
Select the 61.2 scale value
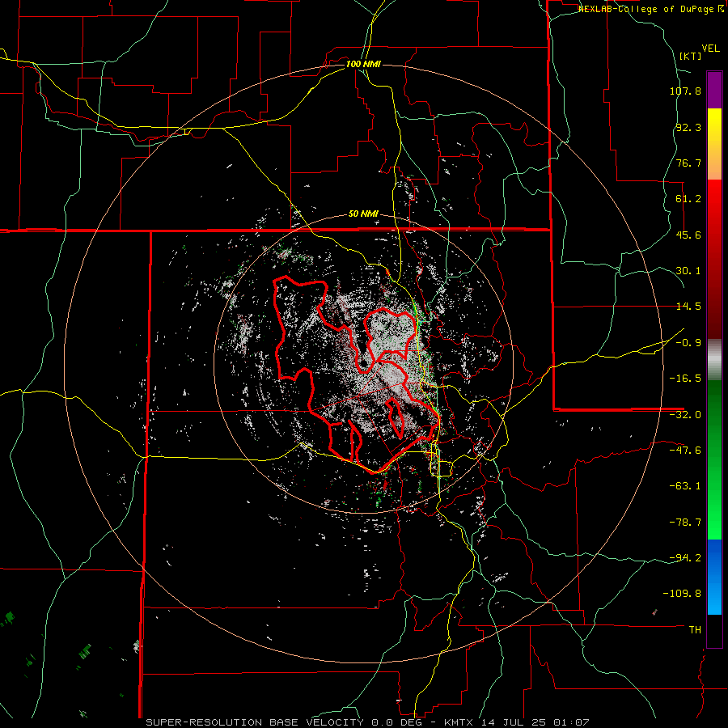pos(688,199)
